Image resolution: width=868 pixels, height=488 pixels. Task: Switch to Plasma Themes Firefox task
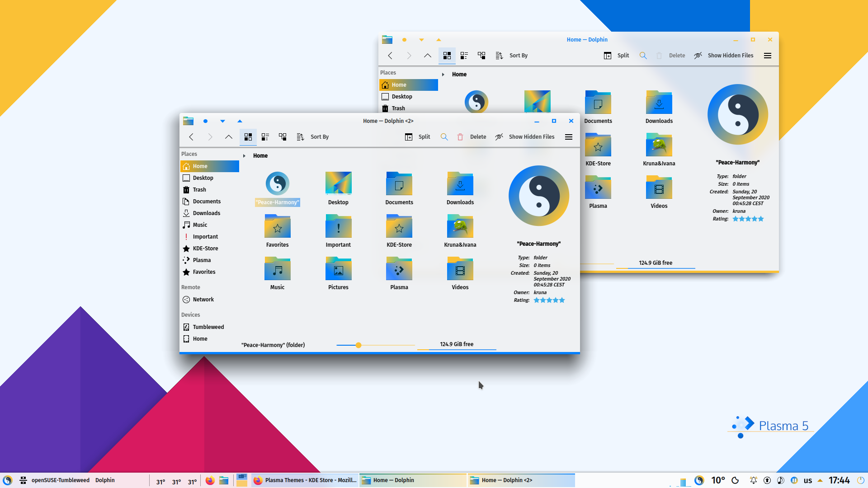coord(305,480)
